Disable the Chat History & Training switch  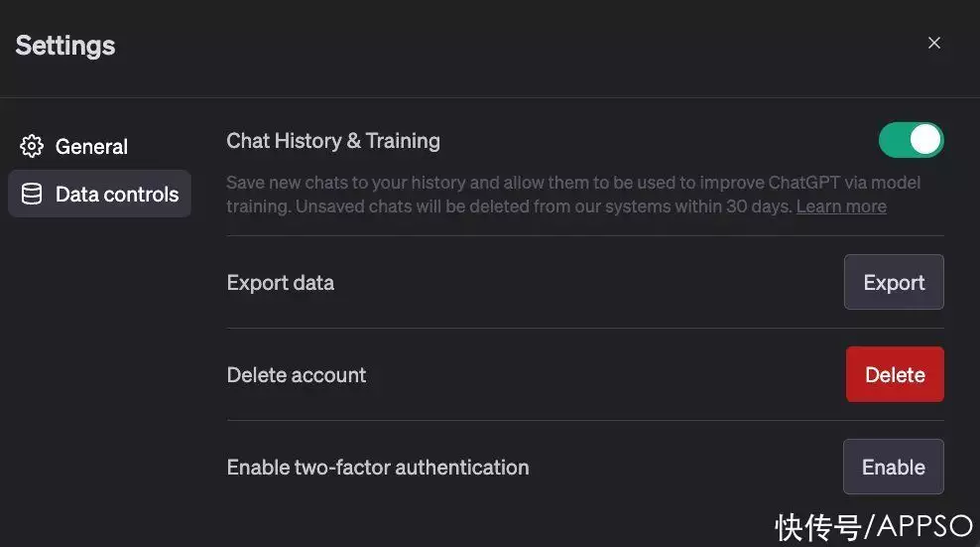coord(911,140)
